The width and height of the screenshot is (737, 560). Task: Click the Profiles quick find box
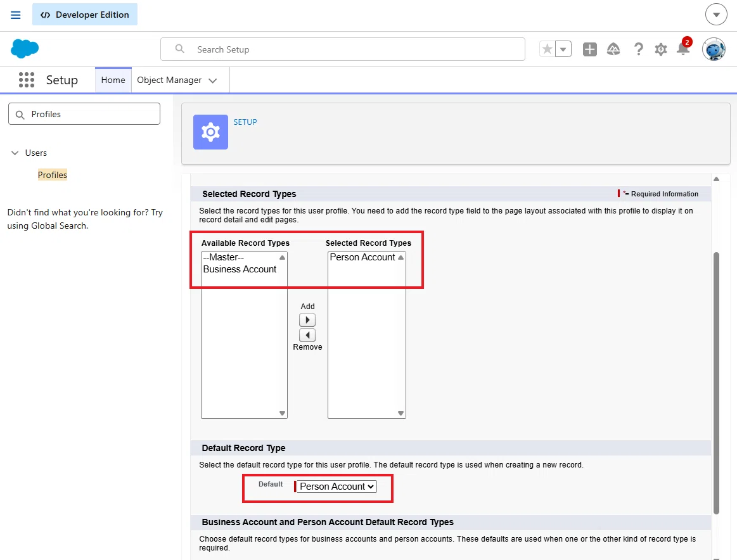click(84, 114)
